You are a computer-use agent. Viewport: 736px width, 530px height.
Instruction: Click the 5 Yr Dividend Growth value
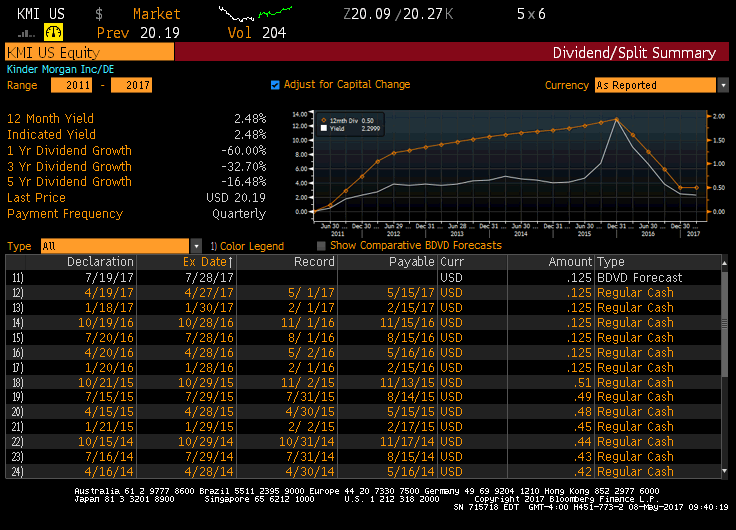244,182
